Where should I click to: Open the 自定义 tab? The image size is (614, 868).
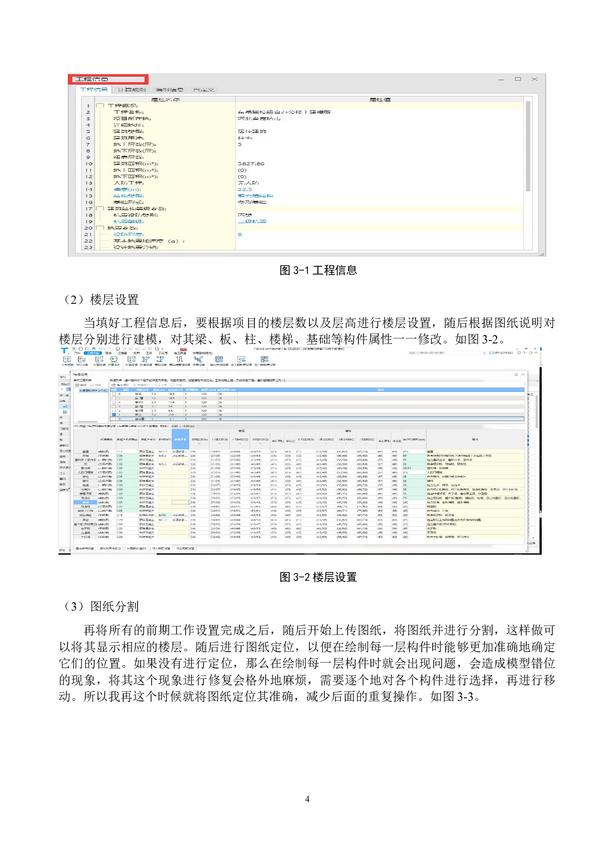click(204, 90)
